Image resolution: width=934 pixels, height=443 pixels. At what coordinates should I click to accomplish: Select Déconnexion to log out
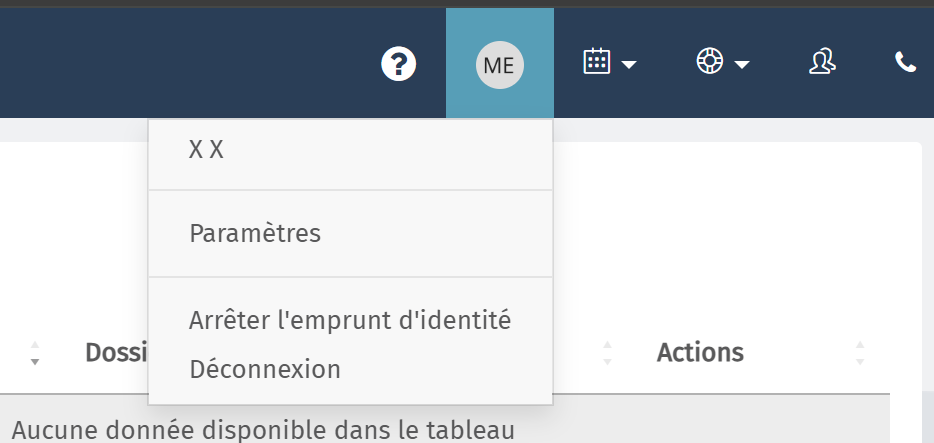[265, 369]
